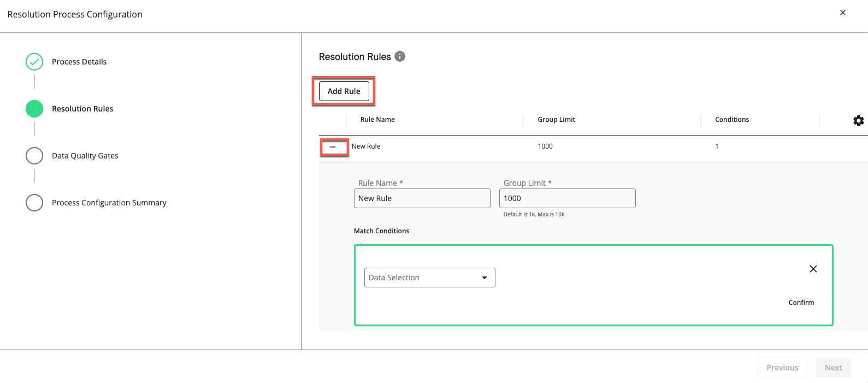Click the Process Details checkmark step icon

pyautogui.click(x=34, y=62)
